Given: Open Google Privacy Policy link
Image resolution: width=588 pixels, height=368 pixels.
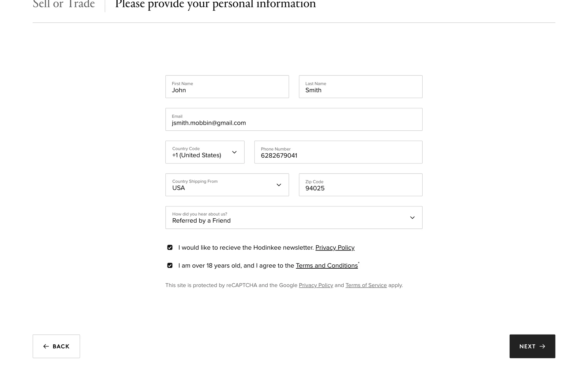Looking at the screenshot, I should click(316, 285).
